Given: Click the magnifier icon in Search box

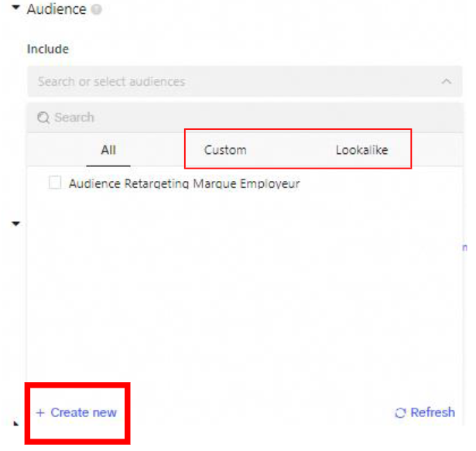Looking at the screenshot, I should [43, 118].
